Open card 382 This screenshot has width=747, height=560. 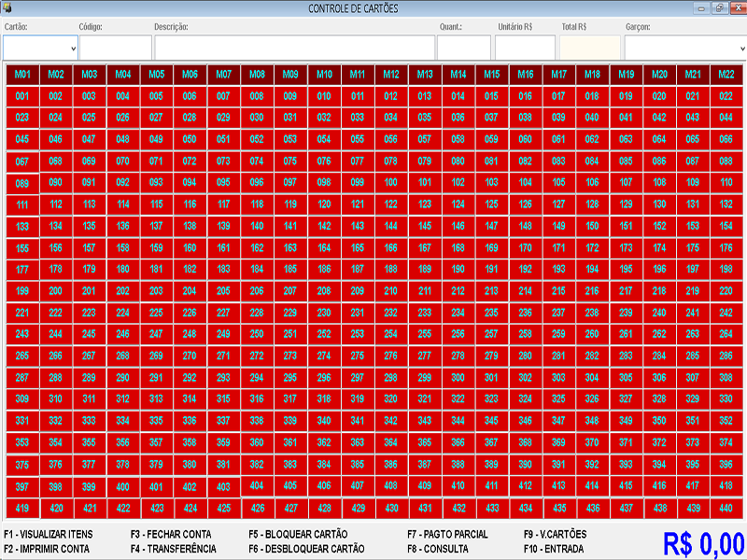tap(257, 465)
